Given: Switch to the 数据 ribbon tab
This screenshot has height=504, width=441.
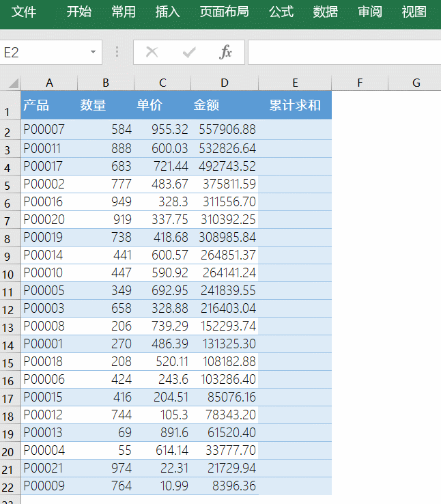Looking at the screenshot, I should point(326,12).
